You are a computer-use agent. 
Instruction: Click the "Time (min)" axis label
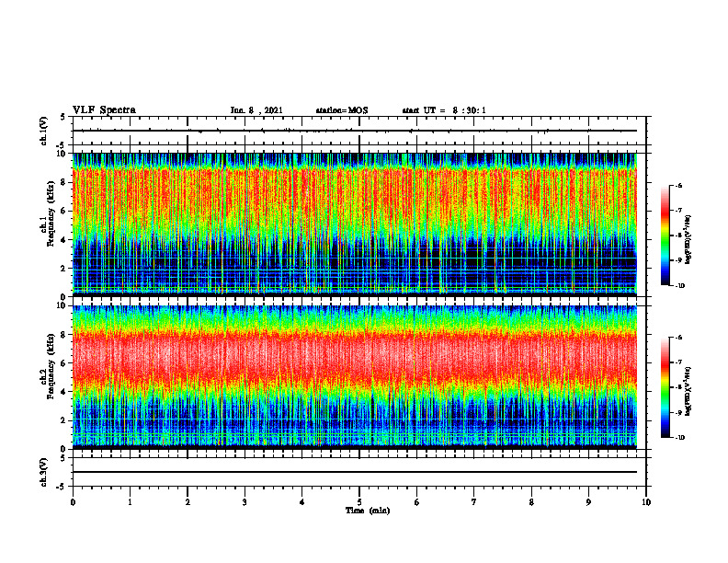pyautogui.click(x=368, y=511)
